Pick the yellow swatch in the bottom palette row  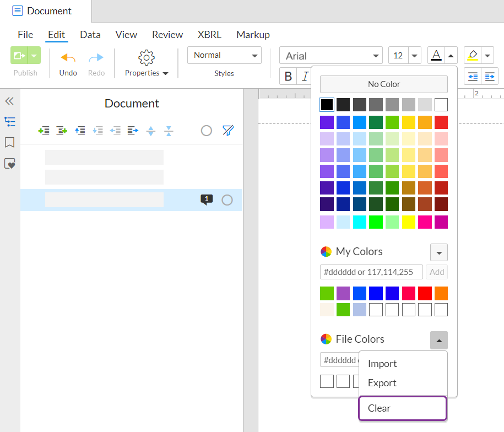tap(409, 222)
